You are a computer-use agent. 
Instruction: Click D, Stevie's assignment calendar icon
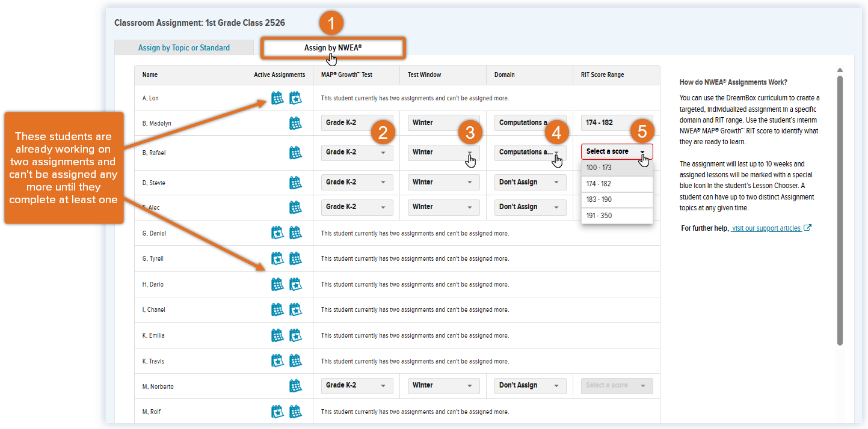click(295, 183)
